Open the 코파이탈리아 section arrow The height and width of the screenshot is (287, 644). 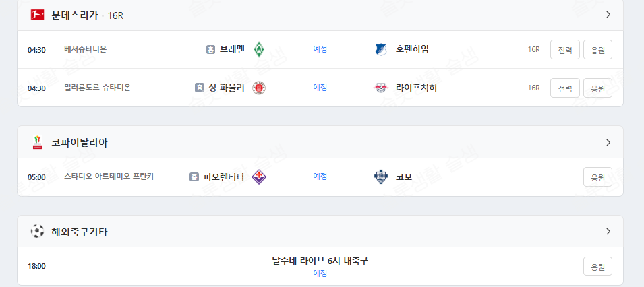[608, 143]
